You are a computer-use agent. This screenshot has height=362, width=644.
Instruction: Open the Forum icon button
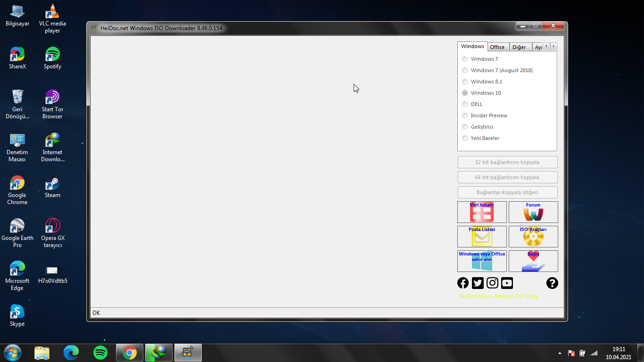pos(533,212)
